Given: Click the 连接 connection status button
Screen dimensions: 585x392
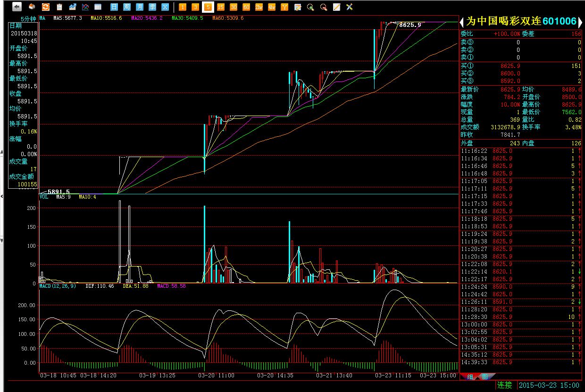Looking at the screenshot, I should click(x=504, y=385).
